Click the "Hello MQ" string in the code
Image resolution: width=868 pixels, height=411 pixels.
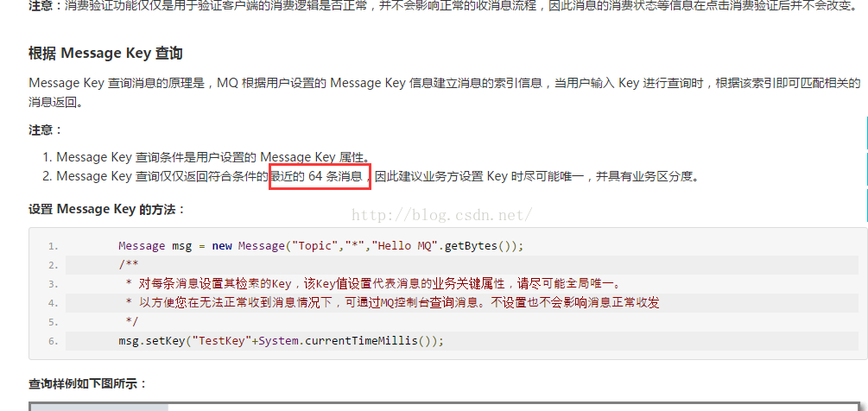(407, 246)
